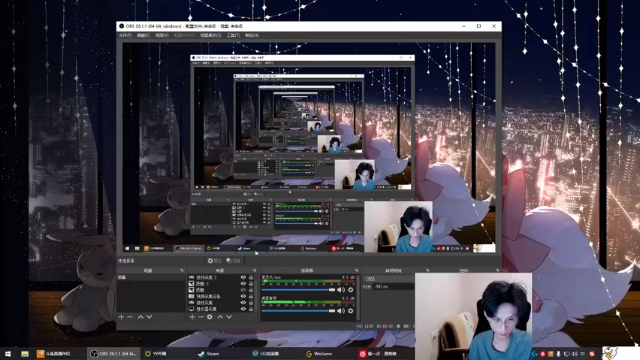
Task: Switch to the YY开播 taskbar button
Action: point(156,354)
